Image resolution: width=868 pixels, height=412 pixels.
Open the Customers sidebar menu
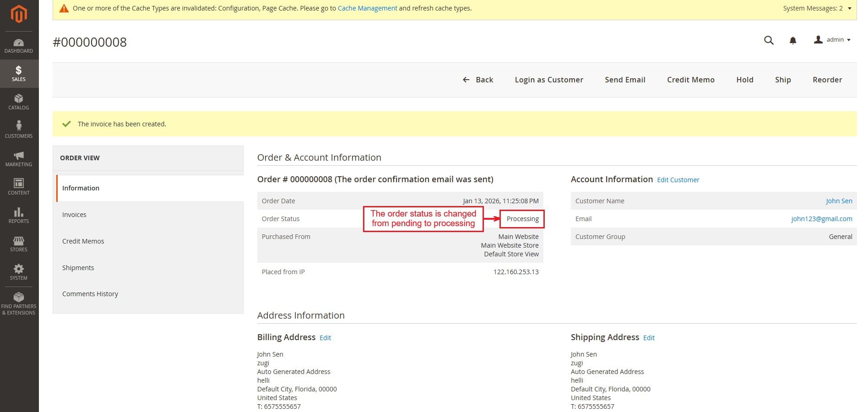(x=19, y=130)
